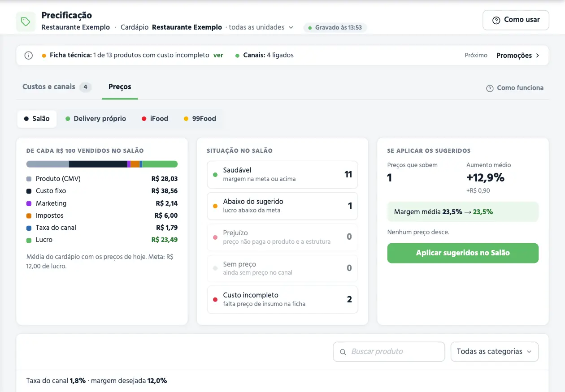Select the Salão channel tab

[x=37, y=119]
